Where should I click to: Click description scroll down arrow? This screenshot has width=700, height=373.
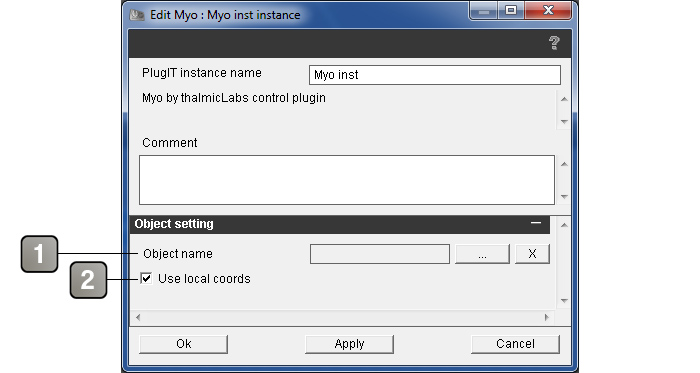[564, 121]
